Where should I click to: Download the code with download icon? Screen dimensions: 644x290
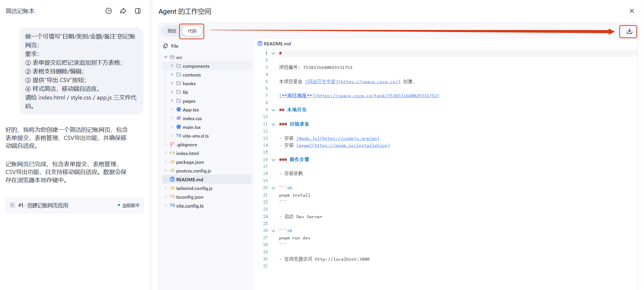tap(629, 31)
